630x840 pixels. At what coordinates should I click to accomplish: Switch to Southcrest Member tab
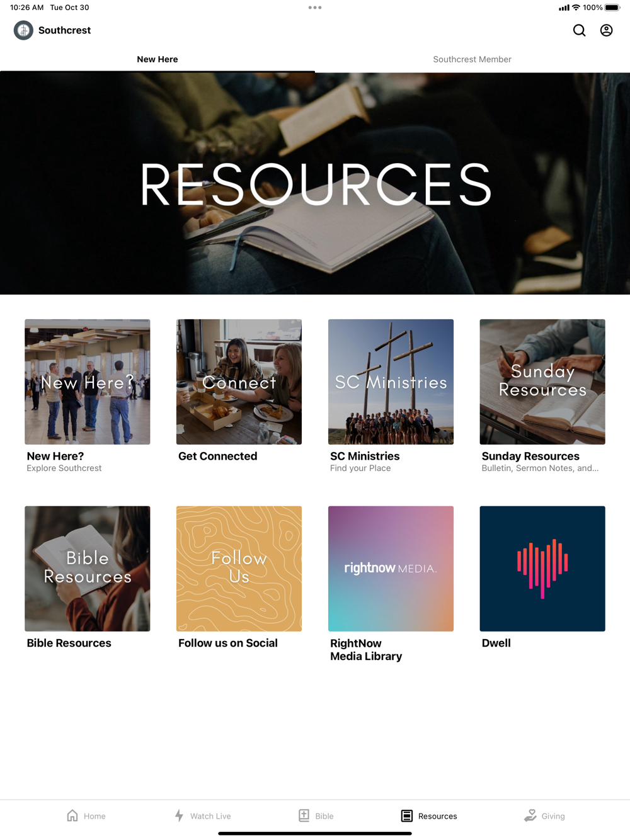point(472,59)
